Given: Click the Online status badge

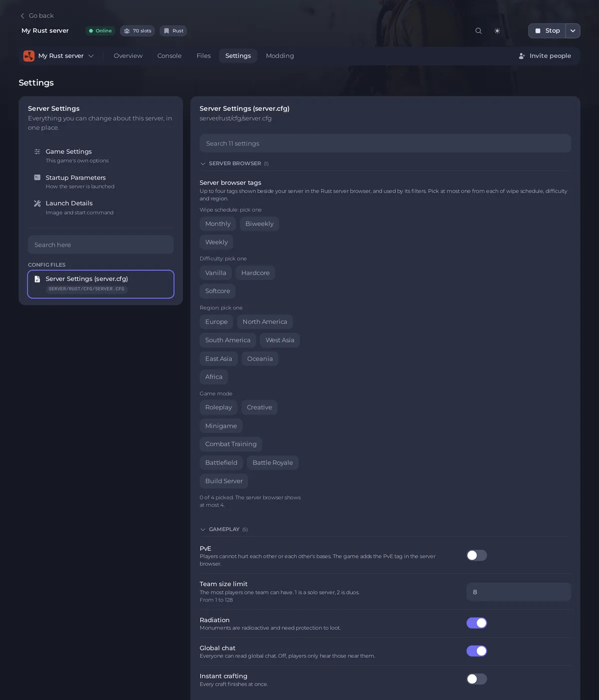Looking at the screenshot, I should click(100, 31).
